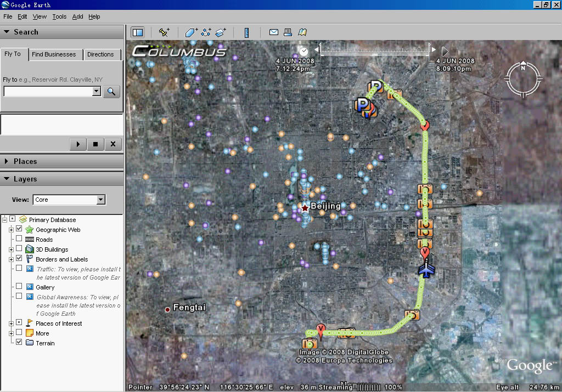562x392 pixels.
Task: Collapse the Primary Database tree node
Action: tap(4, 219)
